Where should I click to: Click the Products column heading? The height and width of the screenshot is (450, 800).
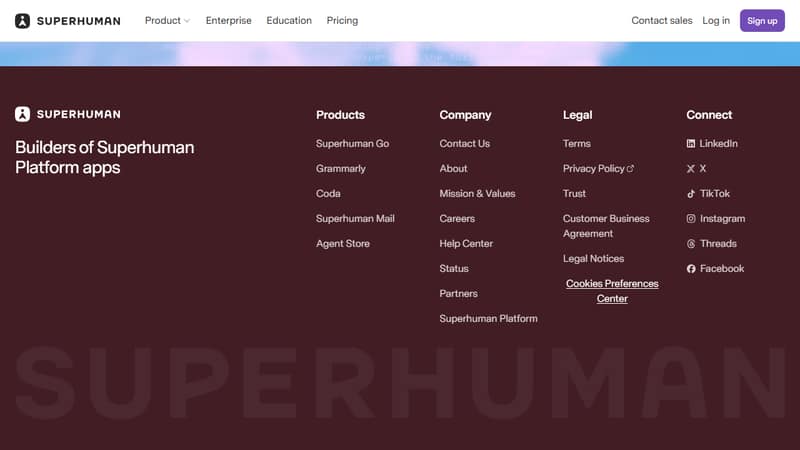pyautogui.click(x=340, y=115)
